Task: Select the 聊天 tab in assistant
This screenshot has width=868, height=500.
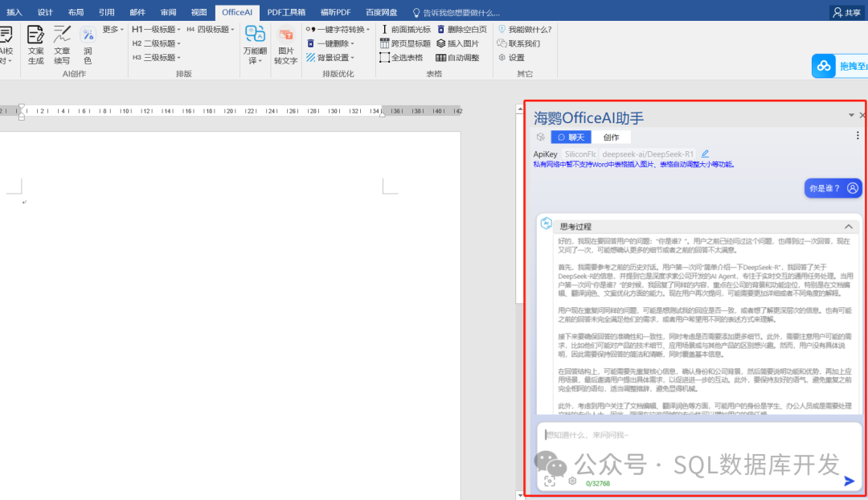Action: click(x=571, y=137)
